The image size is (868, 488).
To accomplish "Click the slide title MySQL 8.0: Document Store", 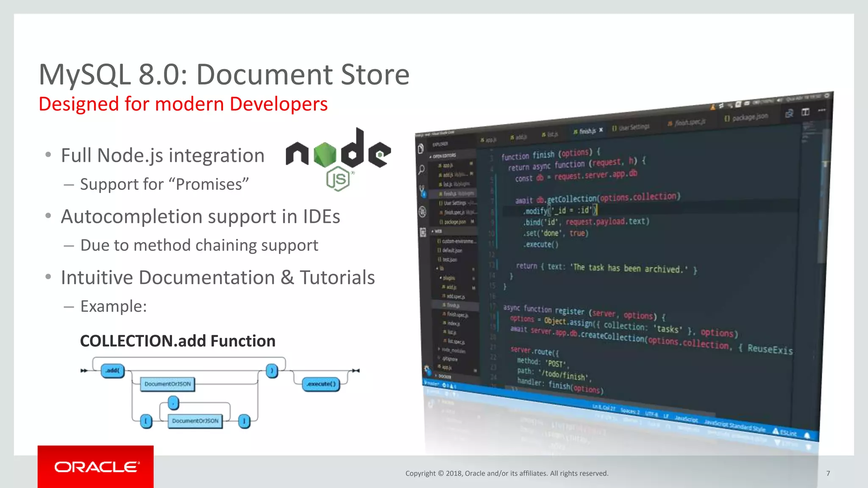I will [x=224, y=75].
